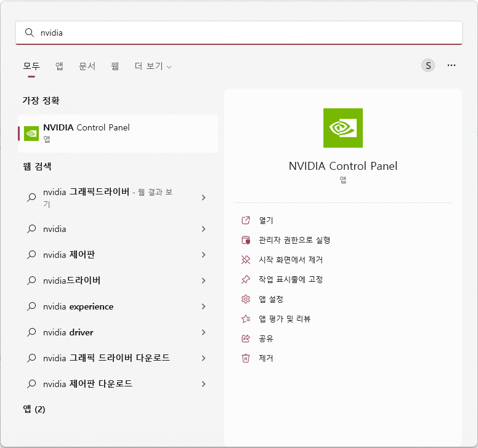The height and width of the screenshot is (448, 478).
Task: Click search icon beside nvidia 그래픽 드라이버 다운로드
Action: [31, 358]
